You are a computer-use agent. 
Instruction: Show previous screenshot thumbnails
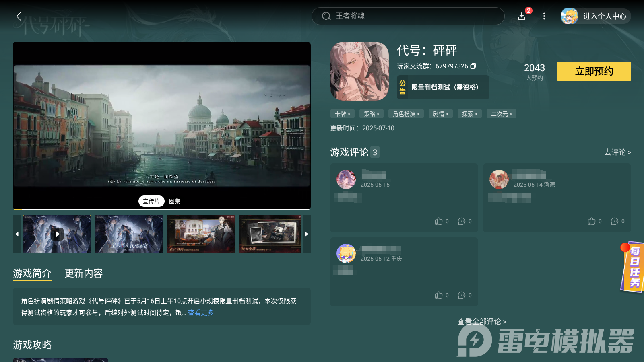coord(17,234)
